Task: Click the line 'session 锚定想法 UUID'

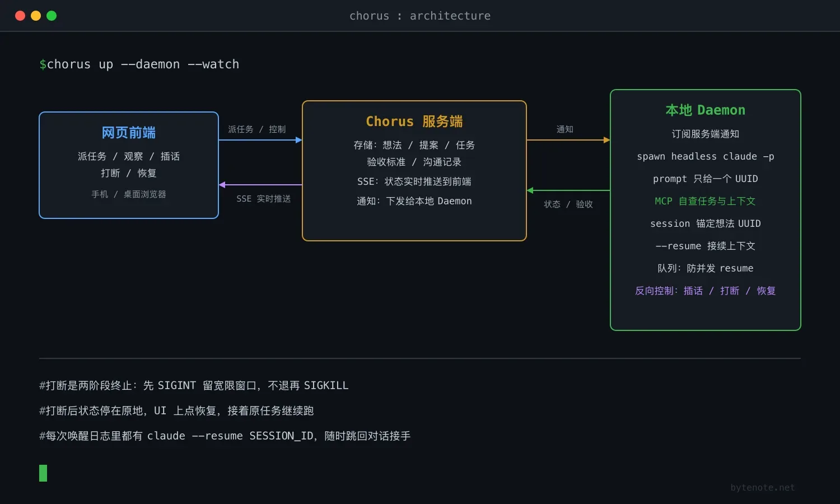Action: 706,223
